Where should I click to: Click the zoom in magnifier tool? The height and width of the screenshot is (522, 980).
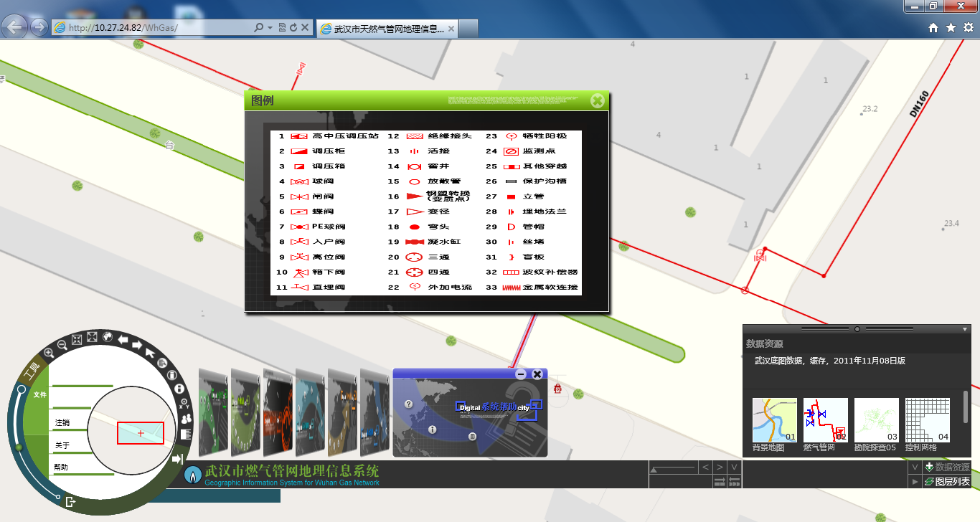49,353
